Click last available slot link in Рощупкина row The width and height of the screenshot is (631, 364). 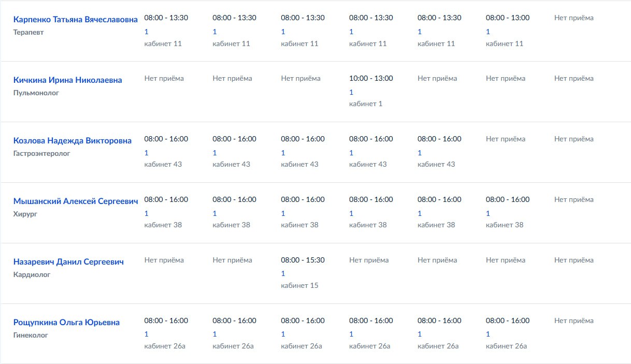488,334
